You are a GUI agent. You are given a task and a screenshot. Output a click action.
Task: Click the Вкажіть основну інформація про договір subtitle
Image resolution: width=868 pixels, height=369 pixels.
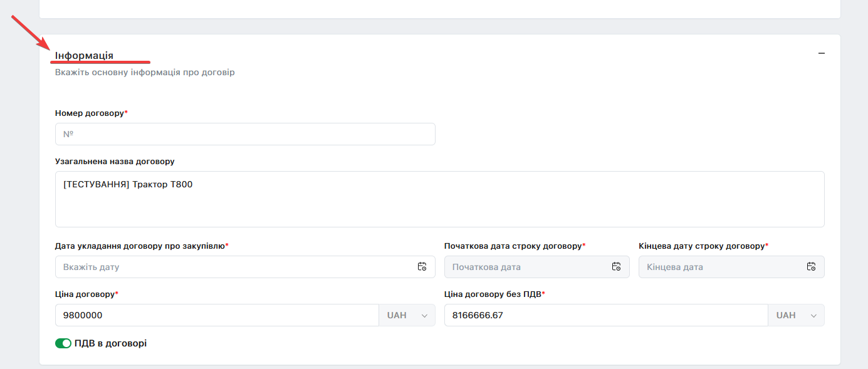145,73
